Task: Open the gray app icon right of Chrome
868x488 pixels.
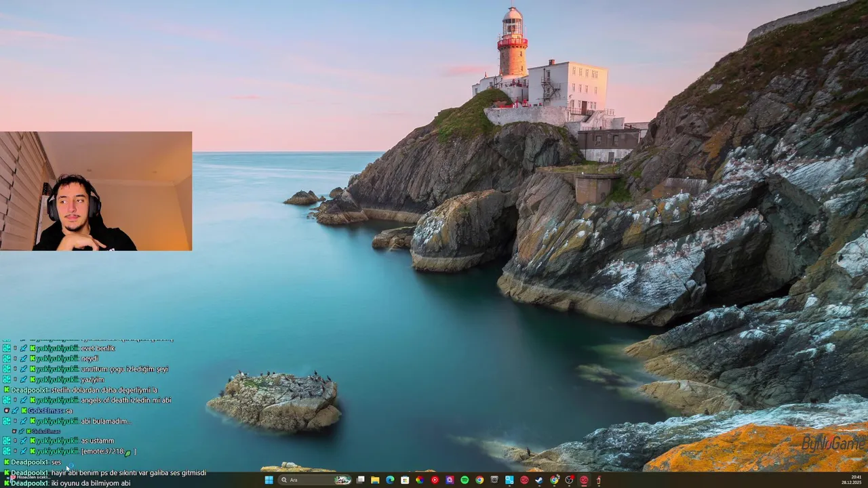Action: (494, 480)
